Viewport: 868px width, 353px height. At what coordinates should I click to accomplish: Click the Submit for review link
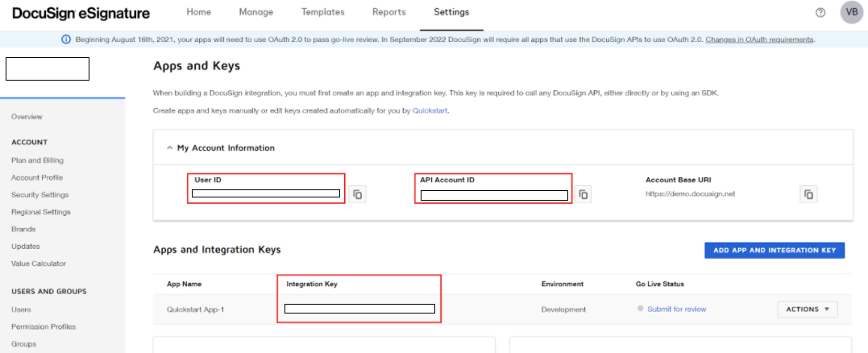coord(676,309)
